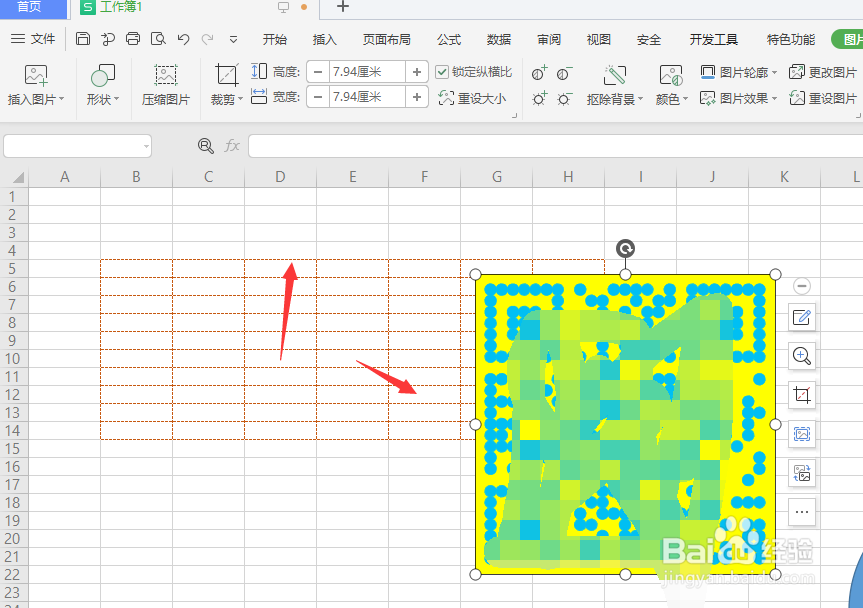This screenshot has width=863, height=608.
Task: Switch to the 开始 ribbon tab
Action: [275, 39]
